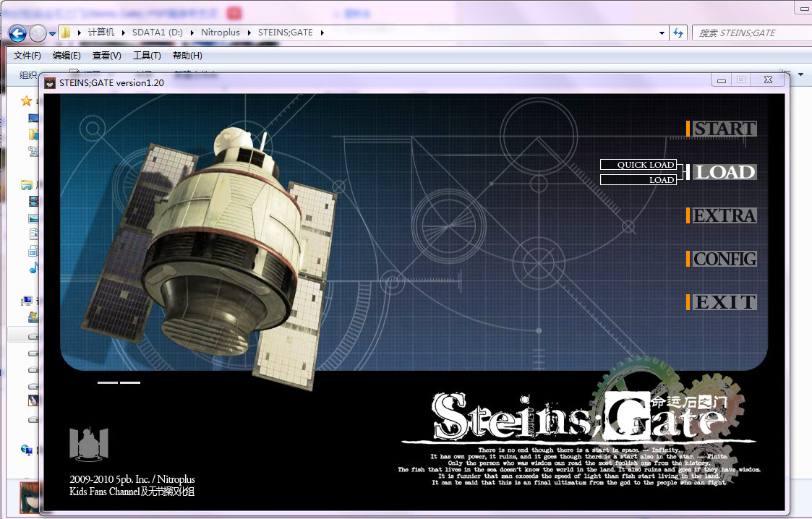Screen dimensions: 812x519
Task: Select the Windows system drive icon
Action: click(x=34, y=317)
